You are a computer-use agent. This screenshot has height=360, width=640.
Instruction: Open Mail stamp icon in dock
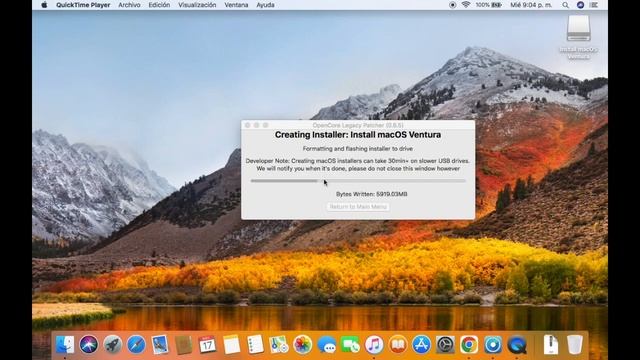coord(160,345)
